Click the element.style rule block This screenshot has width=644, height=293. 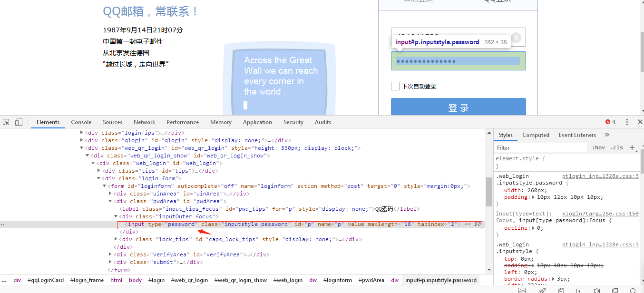pos(567,162)
